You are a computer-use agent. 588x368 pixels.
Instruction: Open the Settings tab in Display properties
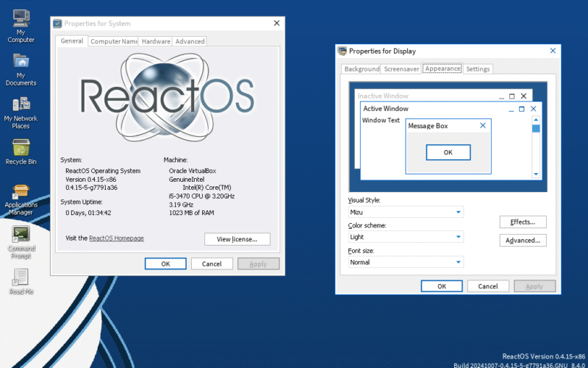(478, 69)
